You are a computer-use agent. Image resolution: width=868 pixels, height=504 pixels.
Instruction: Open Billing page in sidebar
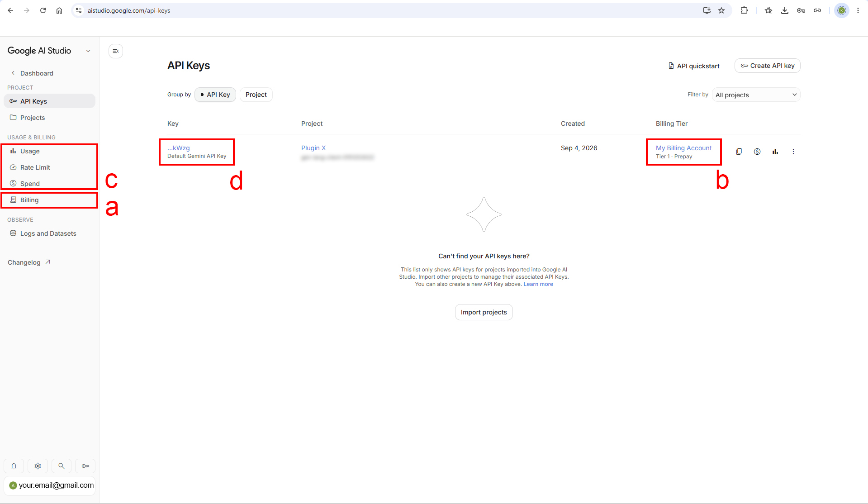[x=49, y=200]
